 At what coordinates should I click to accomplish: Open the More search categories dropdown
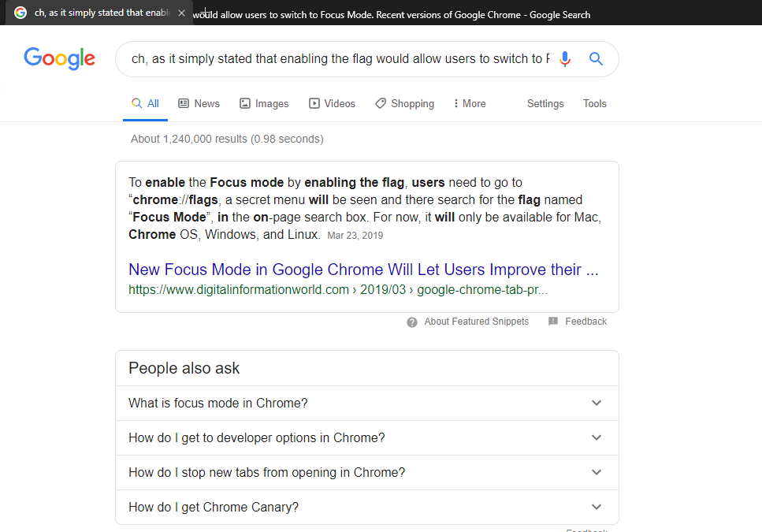469,103
